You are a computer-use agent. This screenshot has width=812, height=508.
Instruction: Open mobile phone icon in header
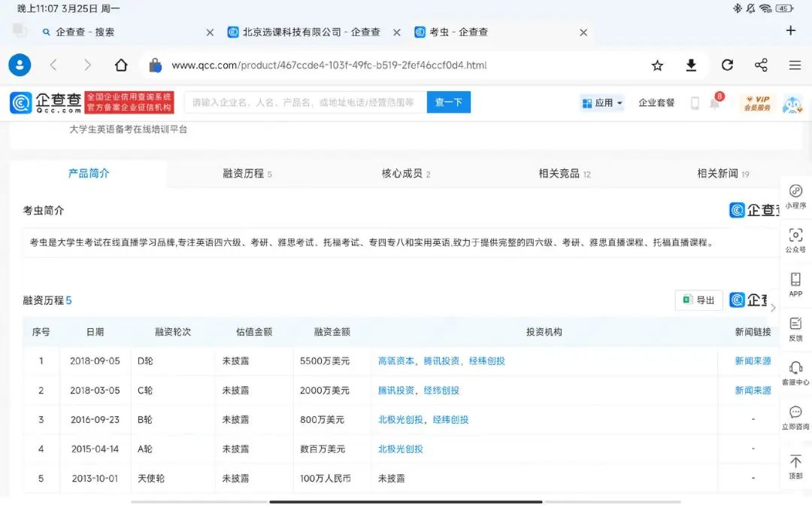point(695,102)
